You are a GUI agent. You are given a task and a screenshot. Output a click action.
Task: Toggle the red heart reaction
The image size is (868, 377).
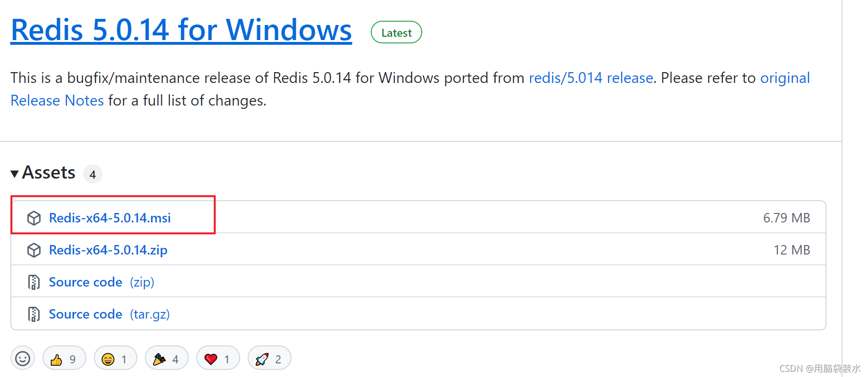point(218,359)
